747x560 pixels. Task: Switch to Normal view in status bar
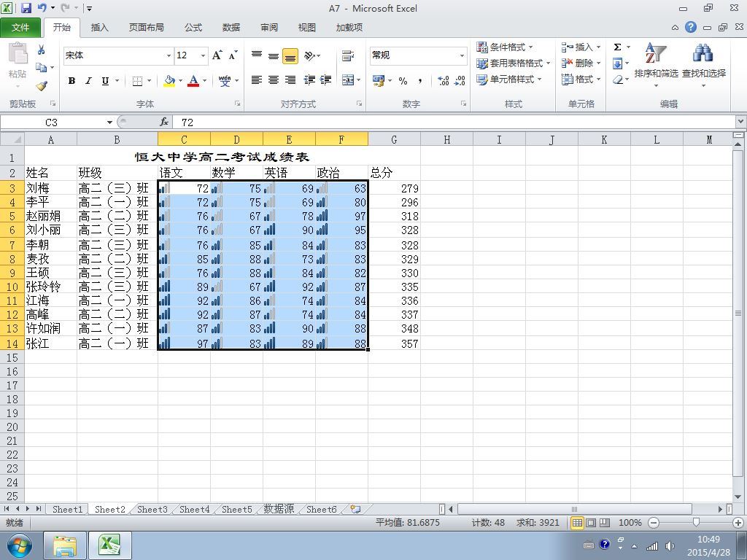tap(578, 522)
